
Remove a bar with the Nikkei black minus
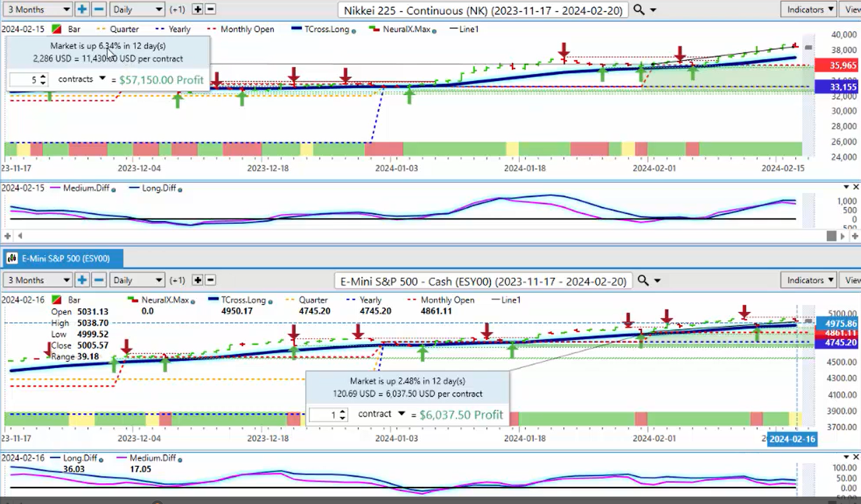pos(210,10)
